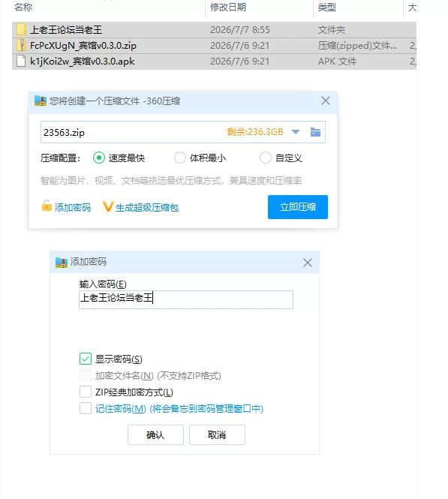This screenshot has width=448, height=499.
Task: Click the 360压缩 logo in 添加密码 dialog title
Action: click(x=62, y=262)
